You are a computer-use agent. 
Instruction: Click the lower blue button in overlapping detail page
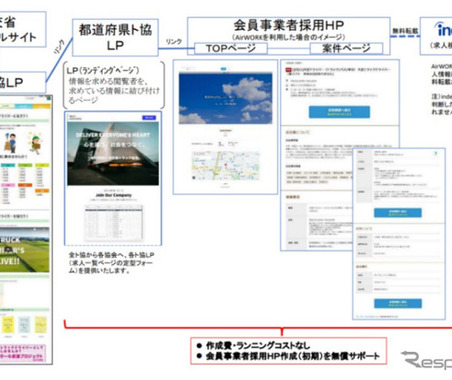(398, 303)
